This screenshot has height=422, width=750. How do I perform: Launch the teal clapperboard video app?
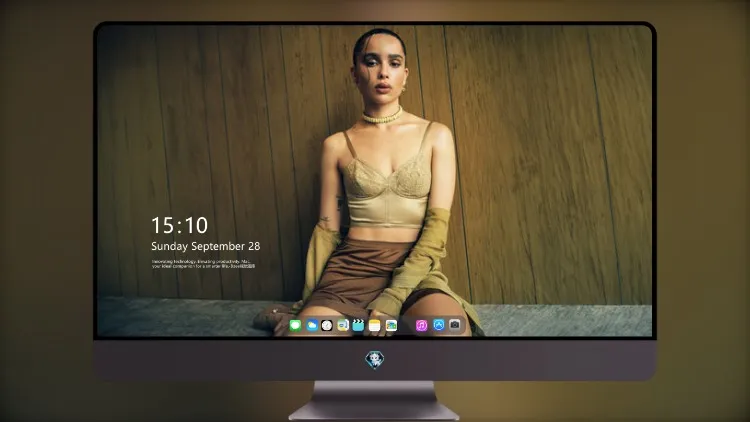click(358, 325)
